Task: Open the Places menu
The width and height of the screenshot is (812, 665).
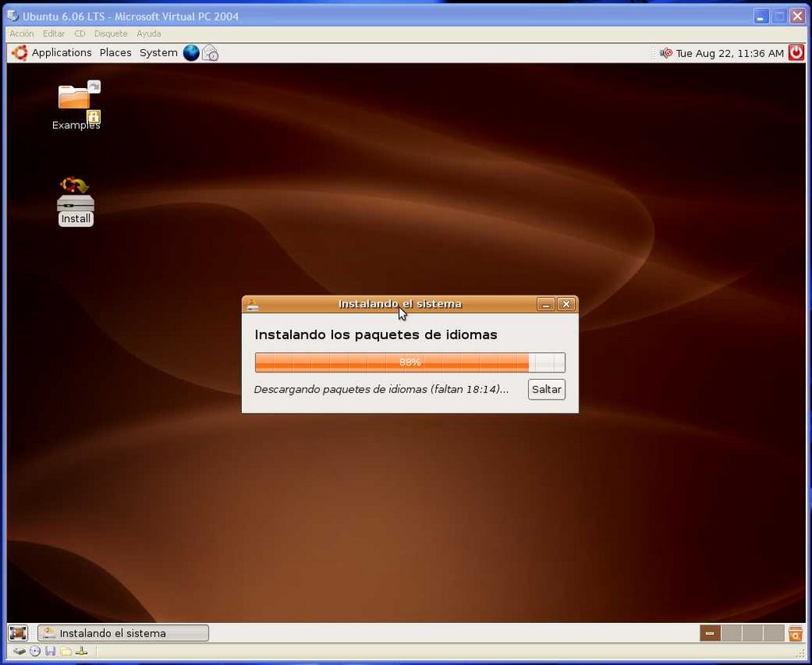Action: click(x=116, y=53)
